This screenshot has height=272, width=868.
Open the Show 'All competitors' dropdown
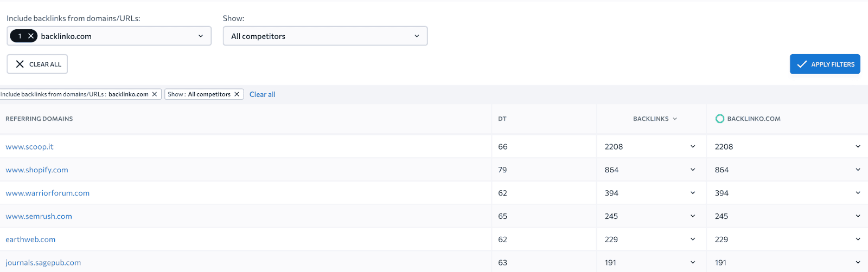(325, 36)
